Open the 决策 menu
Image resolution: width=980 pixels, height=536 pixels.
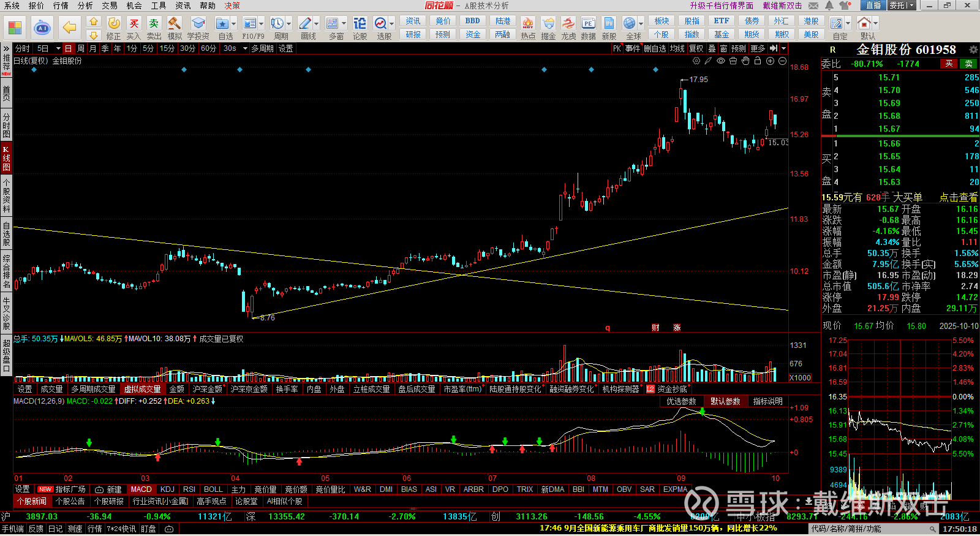coord(232,6)
